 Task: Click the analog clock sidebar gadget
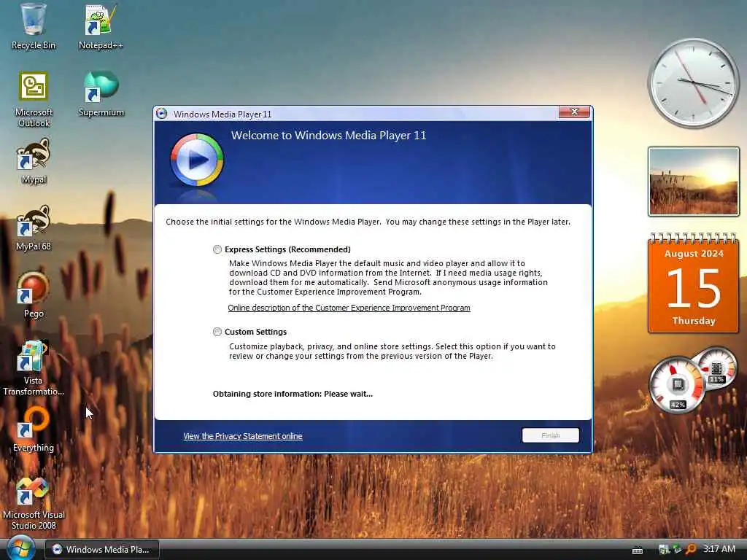point(693,83)
